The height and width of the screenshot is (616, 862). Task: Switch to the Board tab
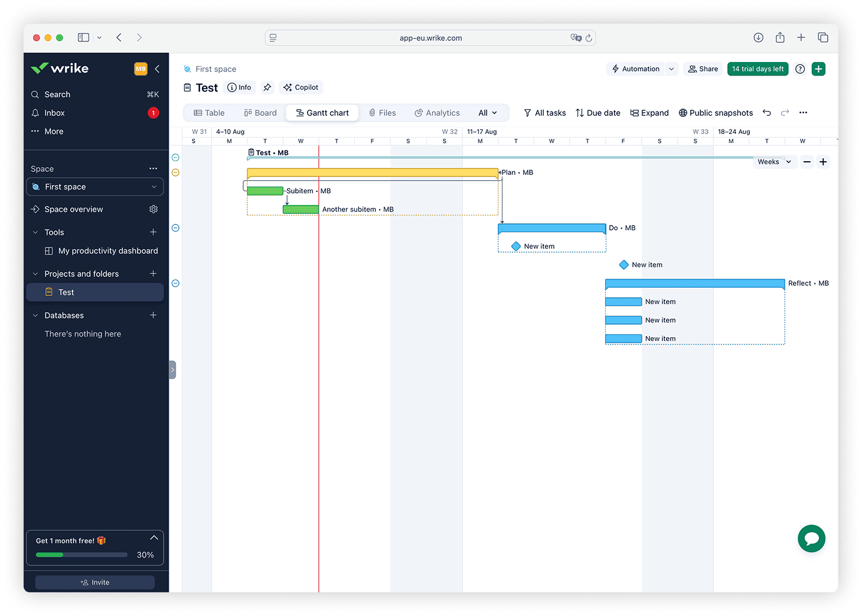[260, 112]
